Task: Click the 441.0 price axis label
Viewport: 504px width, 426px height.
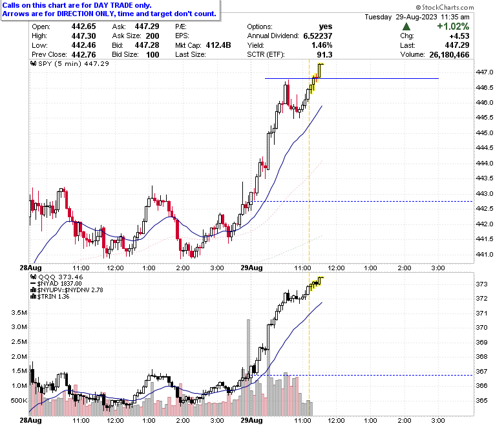Action: pos(485,254)
